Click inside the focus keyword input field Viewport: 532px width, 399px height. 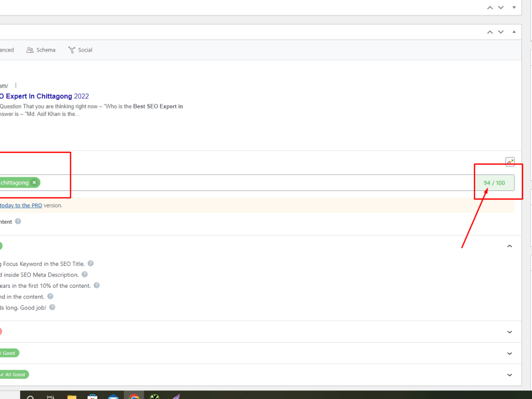pos(258,183)
